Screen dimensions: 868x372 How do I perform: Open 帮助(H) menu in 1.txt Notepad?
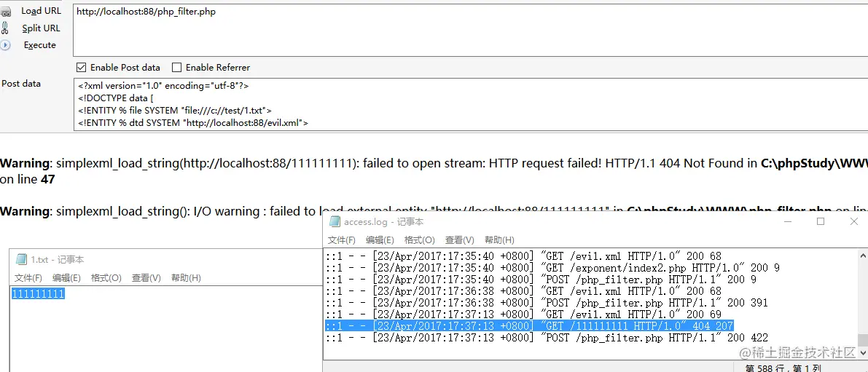click(186, 277)
